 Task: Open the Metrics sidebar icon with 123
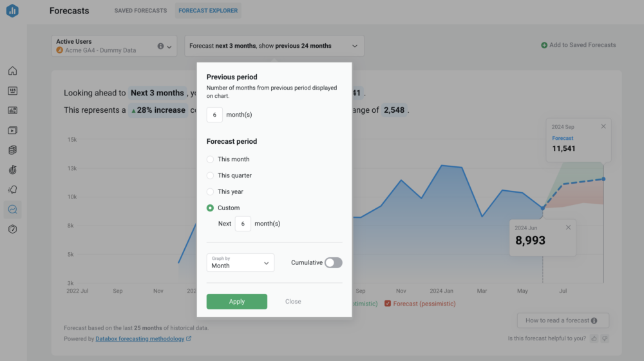point(13,90)
